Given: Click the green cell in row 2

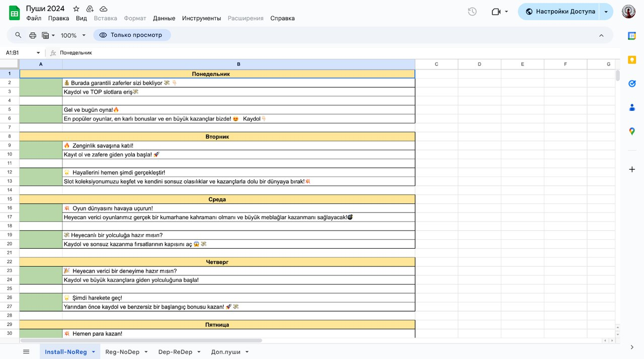Looking at the screenshot, I should [x=41, y=87].
